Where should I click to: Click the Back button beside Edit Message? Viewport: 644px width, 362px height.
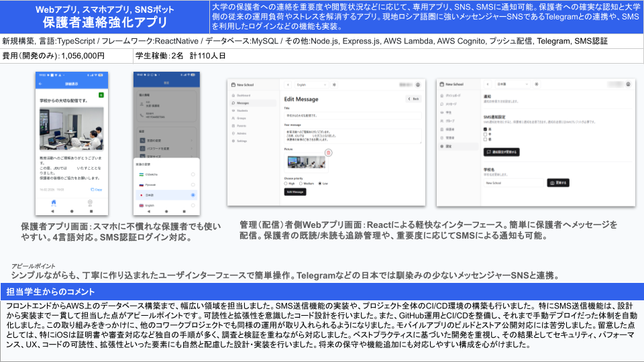(413, 99)
